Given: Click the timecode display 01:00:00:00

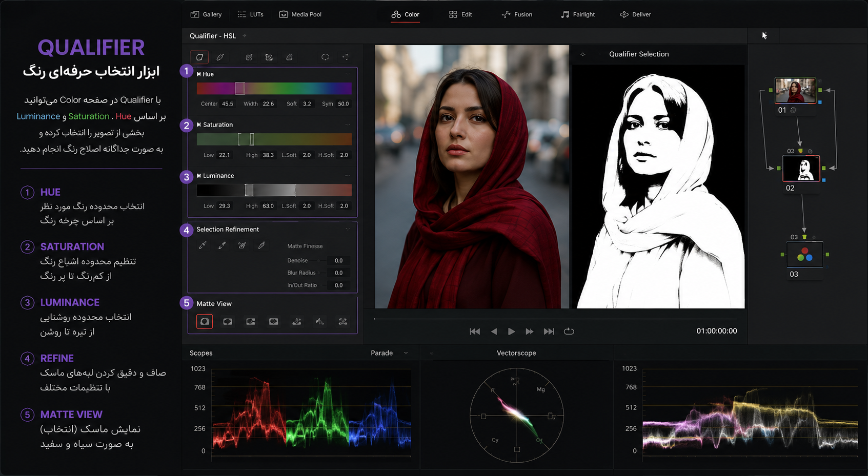Looking at the screenshot, I should tap(717, 331).
